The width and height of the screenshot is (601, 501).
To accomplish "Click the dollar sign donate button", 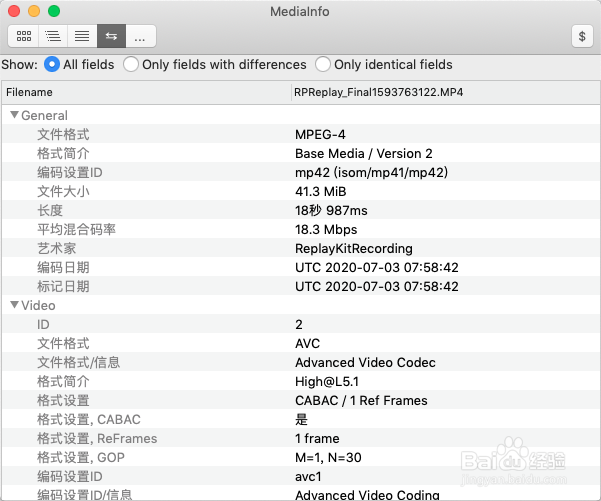I will click(x=582, y=36).
